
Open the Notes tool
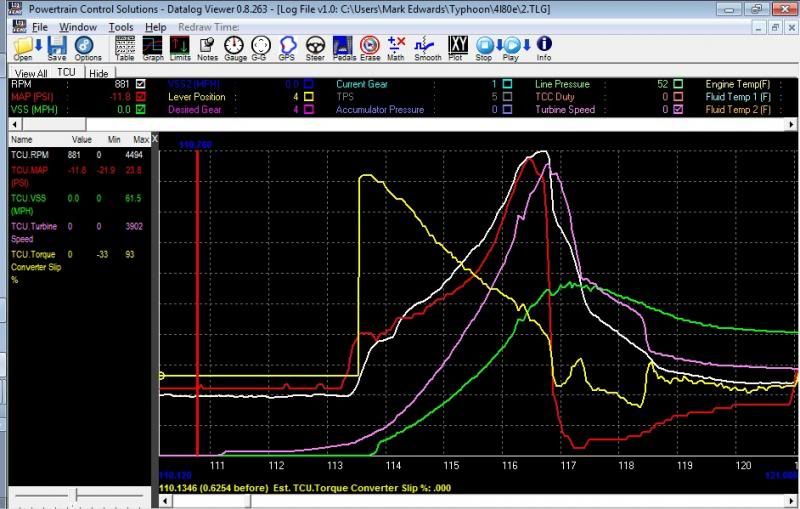[207, 48]
